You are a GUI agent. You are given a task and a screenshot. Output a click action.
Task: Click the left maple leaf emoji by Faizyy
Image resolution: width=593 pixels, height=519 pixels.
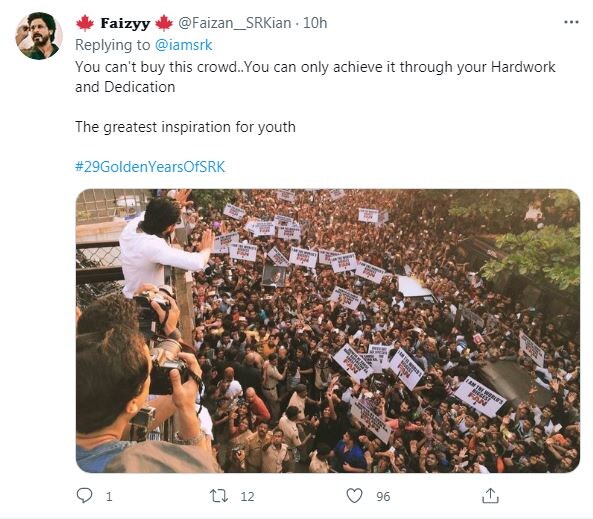85,23
